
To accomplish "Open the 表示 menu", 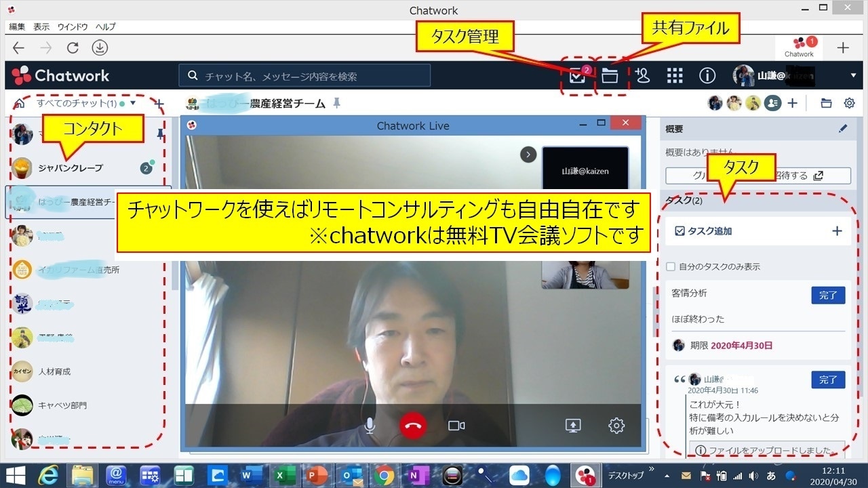I will [x=41, y=27].
